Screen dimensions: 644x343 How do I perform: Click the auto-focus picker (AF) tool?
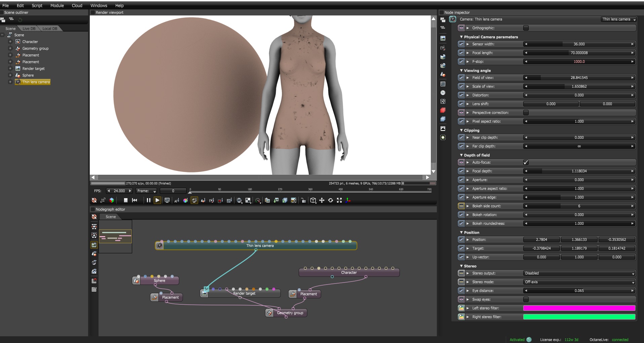(177, 201)
